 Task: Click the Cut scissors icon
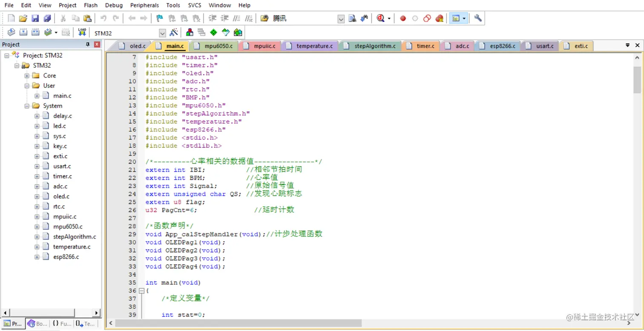click(63, 18)
